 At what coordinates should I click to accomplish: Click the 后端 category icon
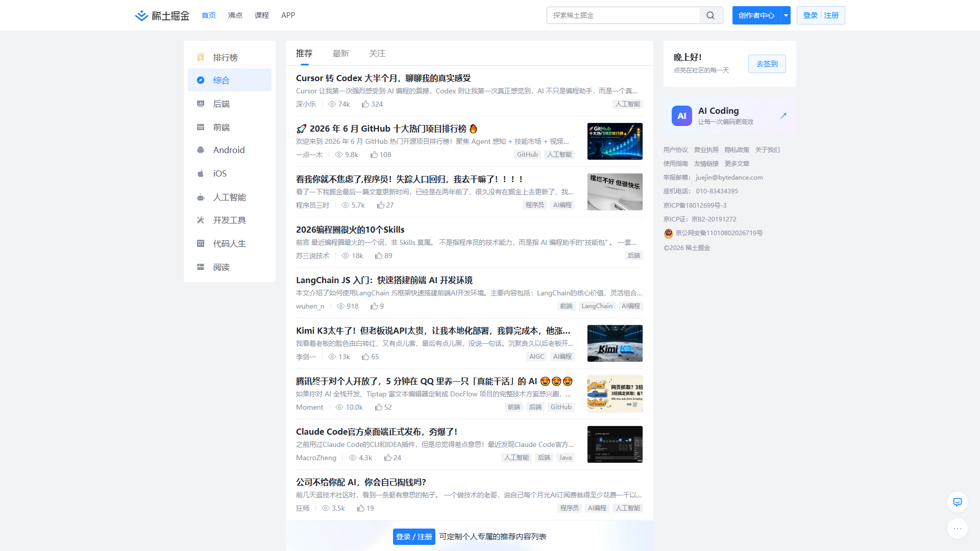coord(201,104)
